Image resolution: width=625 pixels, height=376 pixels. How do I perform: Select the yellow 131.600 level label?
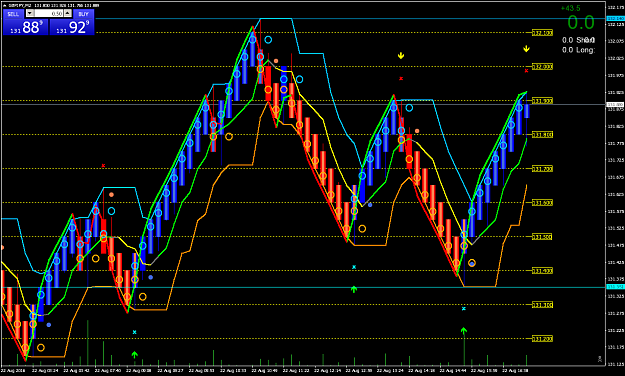click(542, 203)
